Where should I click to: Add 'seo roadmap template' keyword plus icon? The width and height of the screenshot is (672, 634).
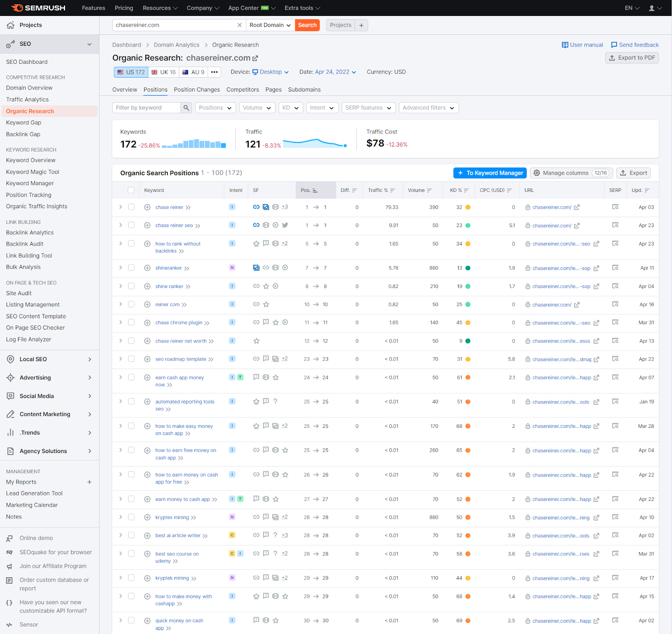147,359
